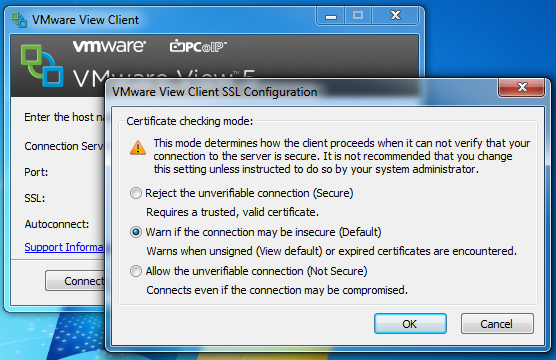Image resolution: width=556 pixels, height=360 pixels.
Task: Click the 'SSL:' label in View Client
Action: coord(35,198)
